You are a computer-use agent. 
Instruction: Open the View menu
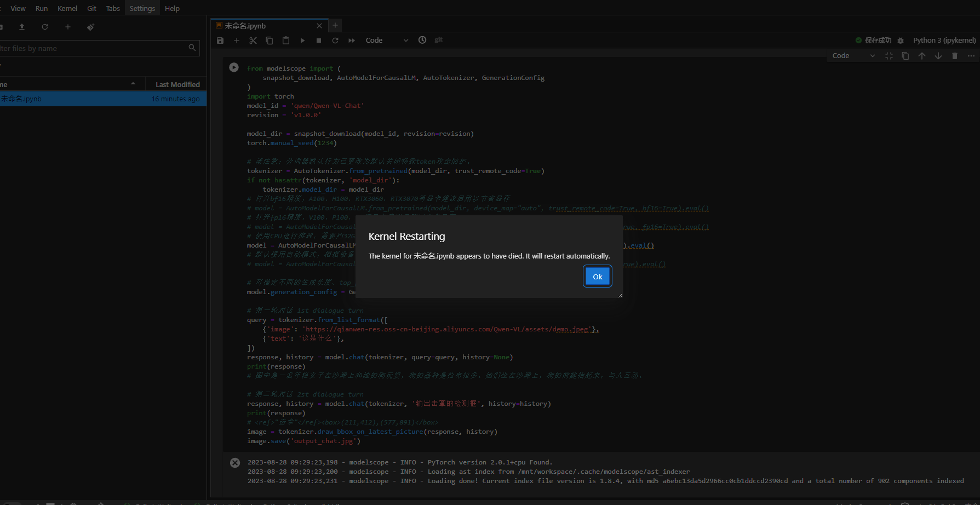tap(18, 8)
